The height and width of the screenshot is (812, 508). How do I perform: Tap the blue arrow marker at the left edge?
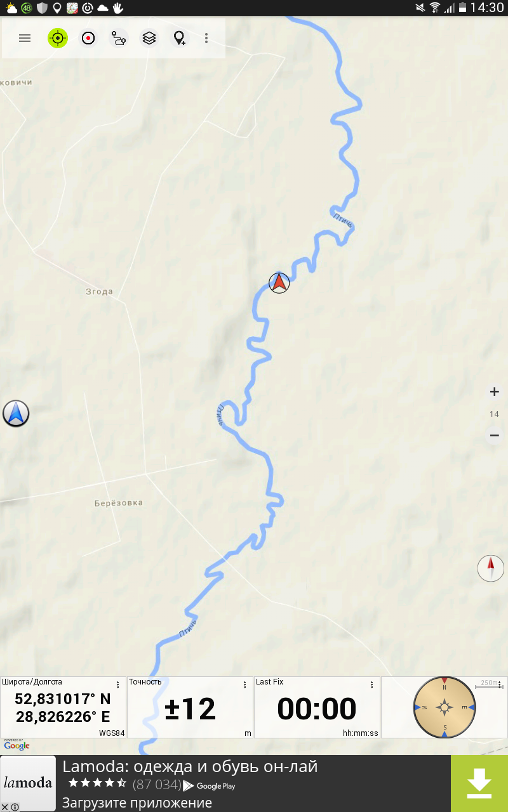16,413
